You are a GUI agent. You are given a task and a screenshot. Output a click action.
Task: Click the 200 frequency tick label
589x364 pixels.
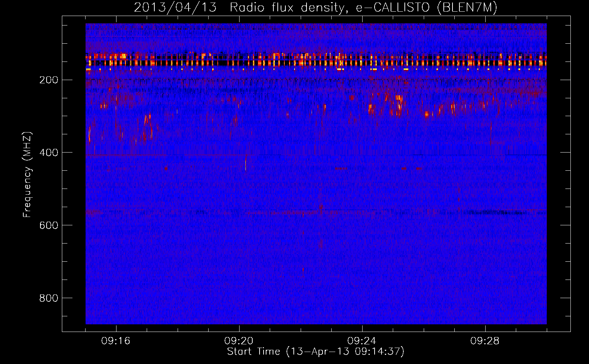click(49, 80)
